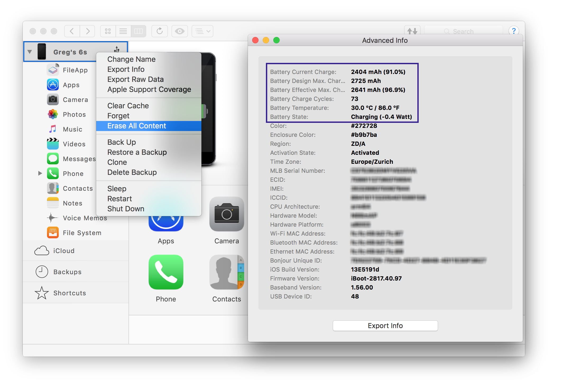Screen dimensions: 563x392
Task: Choose Back Up from the menu
Action: 149,142
